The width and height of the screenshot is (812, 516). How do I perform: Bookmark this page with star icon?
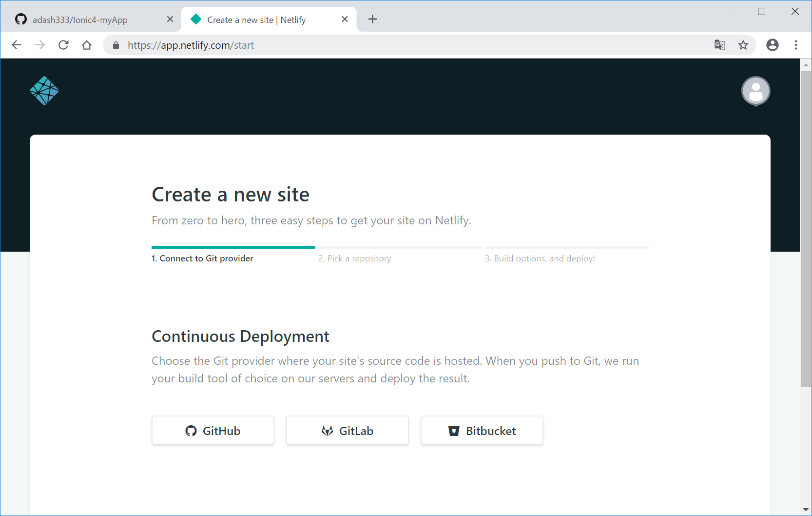click(x=743, y=45)
